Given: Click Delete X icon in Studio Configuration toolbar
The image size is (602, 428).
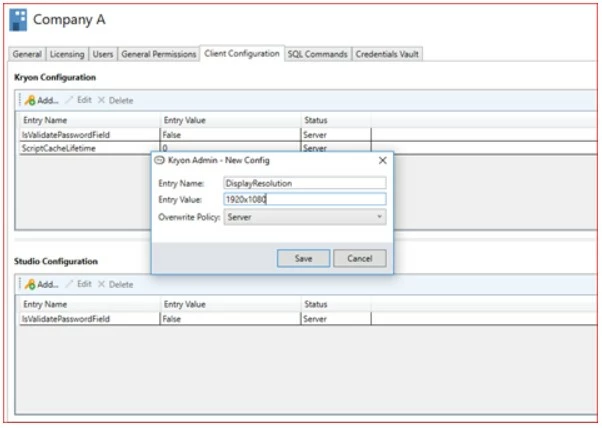Looking at the screenshot, I should click(101, 284).
